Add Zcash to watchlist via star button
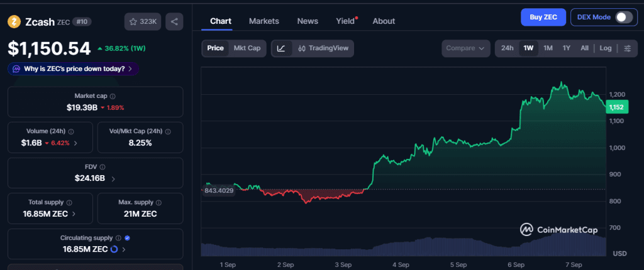644x270 pixels. [143, 22]
